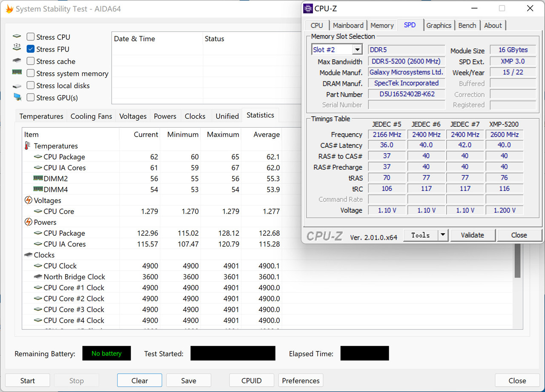Switch to the Clocks tab in AIDA64
Viewport: 545px width, 392px height.
[x=195, y=116]
